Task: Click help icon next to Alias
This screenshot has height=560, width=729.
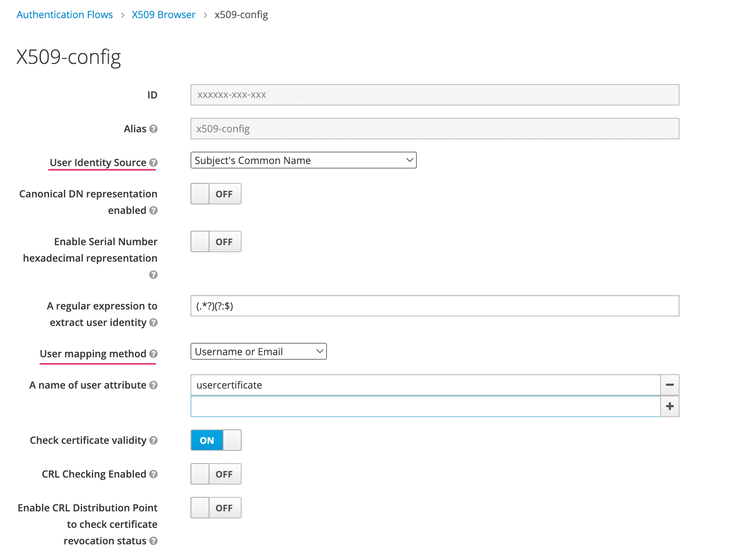Action: (153, 129)
